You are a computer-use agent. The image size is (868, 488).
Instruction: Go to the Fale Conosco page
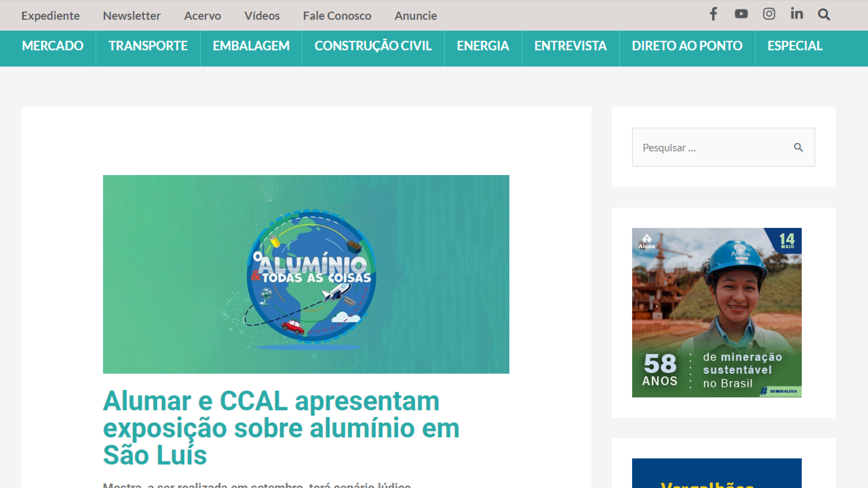click(337, 16)
